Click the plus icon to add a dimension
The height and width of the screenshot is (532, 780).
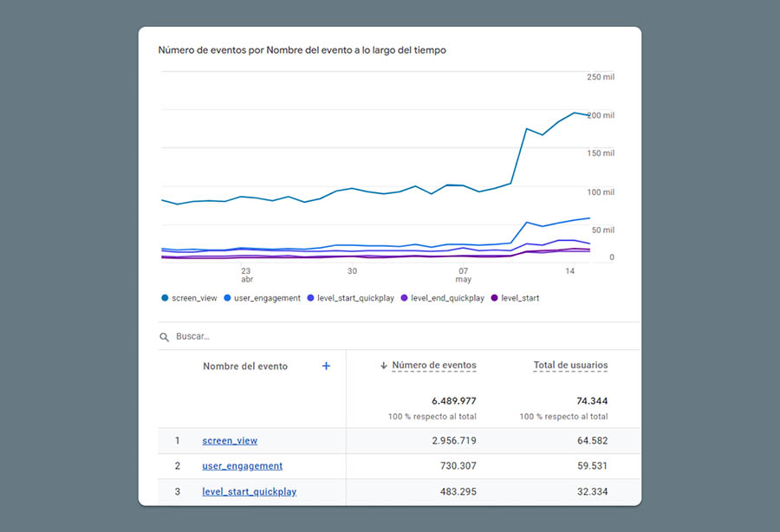(326, 366)
